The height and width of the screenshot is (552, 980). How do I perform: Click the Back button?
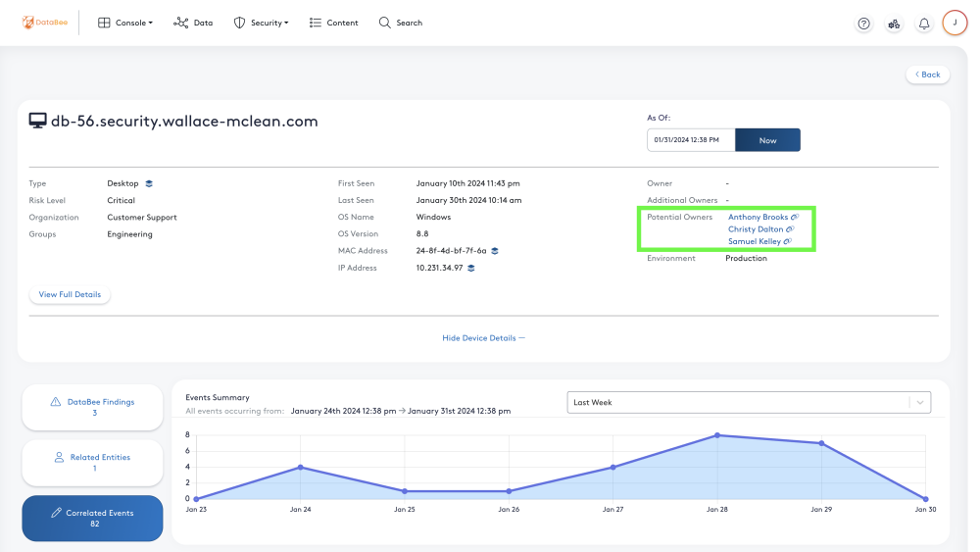click(x=927, y=75)
